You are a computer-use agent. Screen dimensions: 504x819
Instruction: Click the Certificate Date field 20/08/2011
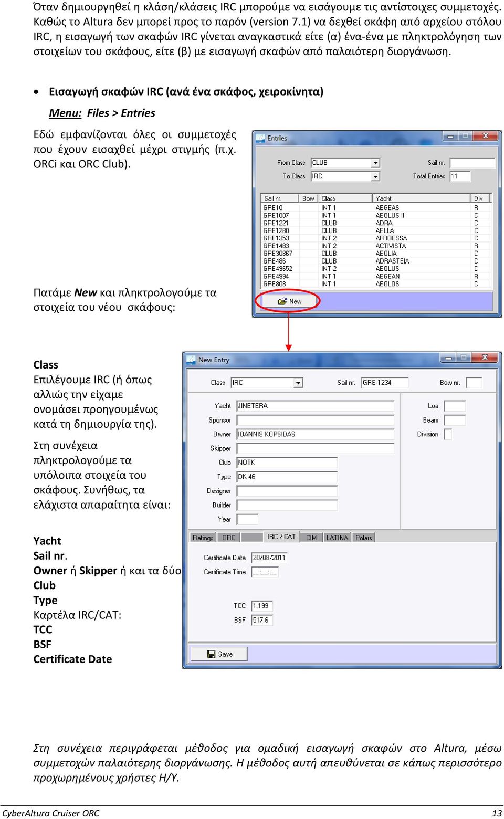click(269, 558)
